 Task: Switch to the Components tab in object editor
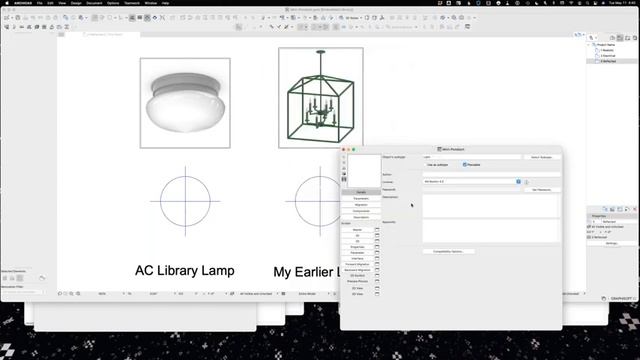click(x=361, y=211)
